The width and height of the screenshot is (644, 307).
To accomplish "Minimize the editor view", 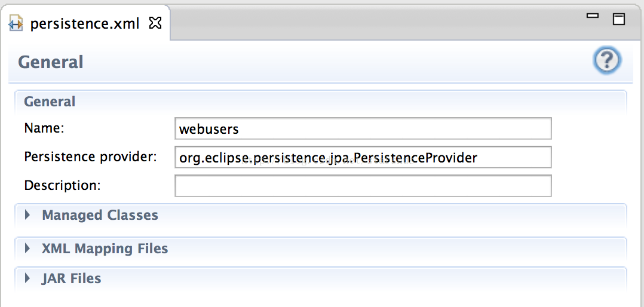I will pyautogui.click(x=592, y=16).
